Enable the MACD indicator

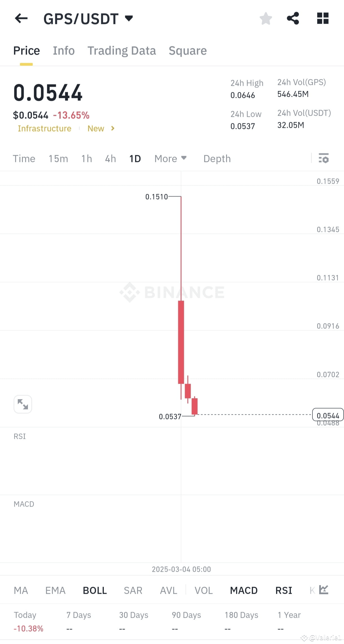244,590
